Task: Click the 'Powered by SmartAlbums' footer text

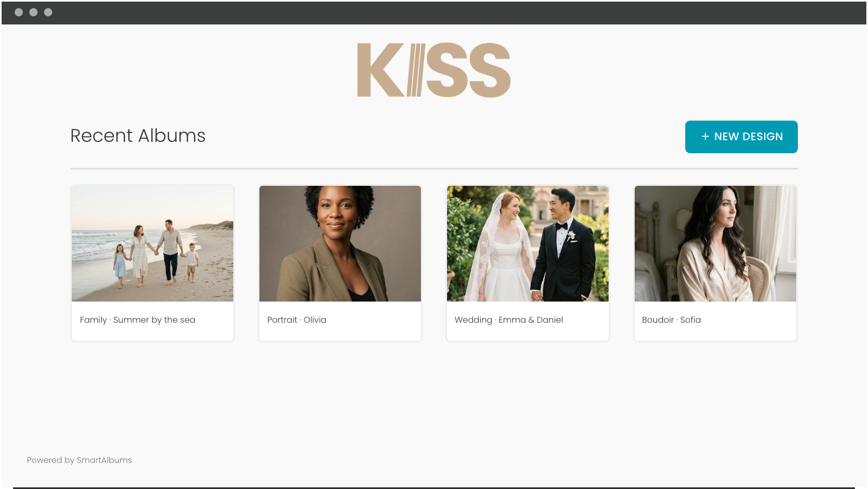Action: (x=79, y=460)
